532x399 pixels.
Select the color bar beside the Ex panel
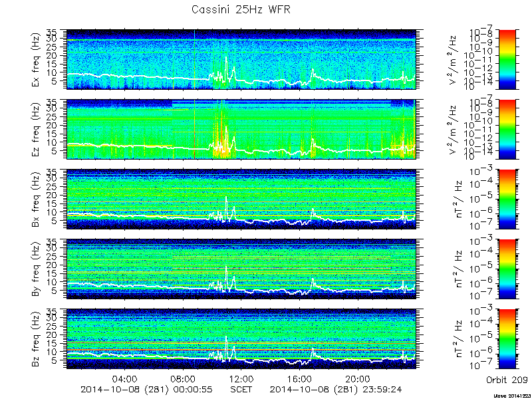coord(507,59)
